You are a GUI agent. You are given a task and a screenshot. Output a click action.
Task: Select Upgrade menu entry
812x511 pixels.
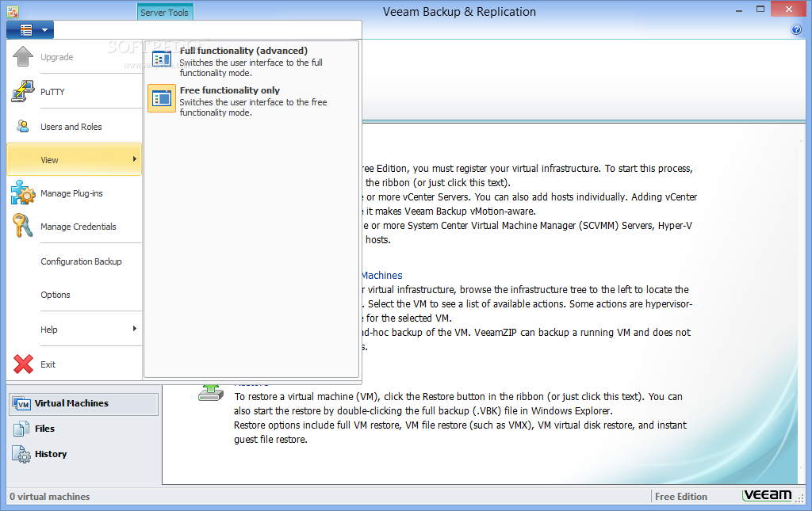[x=75, y=57]
